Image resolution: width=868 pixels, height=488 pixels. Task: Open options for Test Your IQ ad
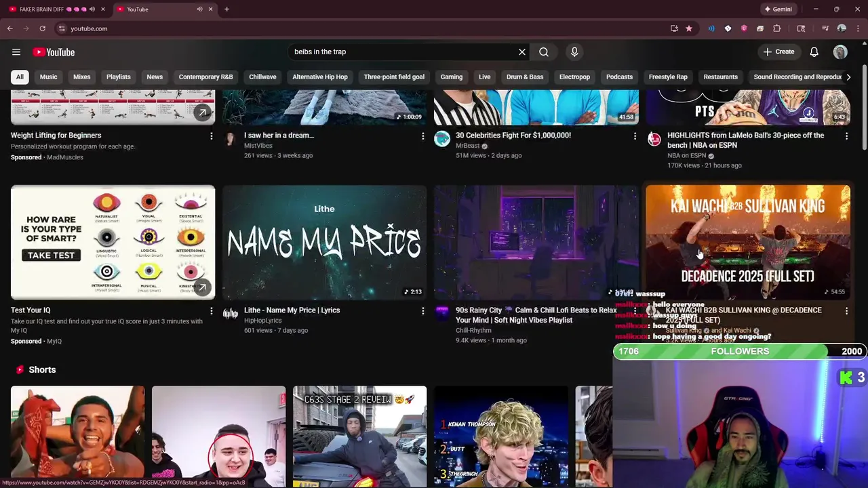pos(211,311)
